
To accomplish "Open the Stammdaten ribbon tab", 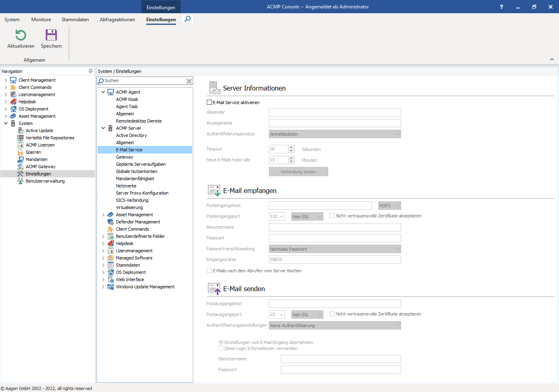I will pyautogui.click(x=75, y=20).
